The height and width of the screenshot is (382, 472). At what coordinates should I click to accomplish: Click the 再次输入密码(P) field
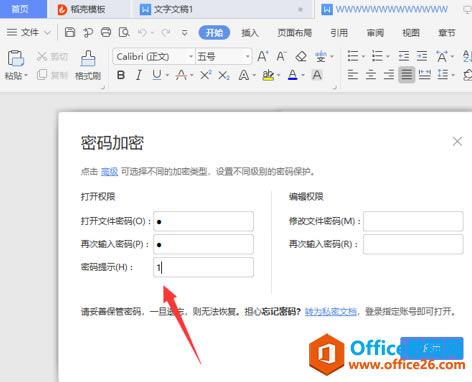tap(203, 244)
